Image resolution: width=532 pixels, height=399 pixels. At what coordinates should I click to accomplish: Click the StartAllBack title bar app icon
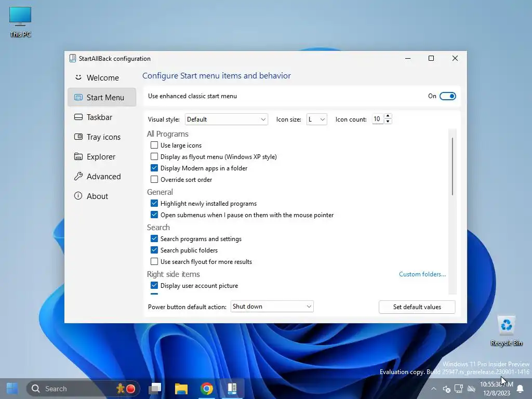coord(73,58)
